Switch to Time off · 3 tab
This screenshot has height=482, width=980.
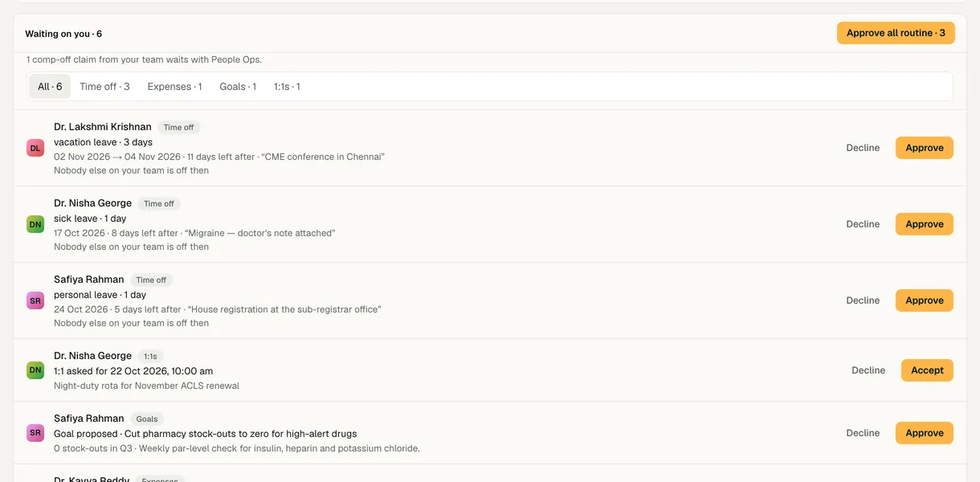pyautogui.click(x=104, y=87)
